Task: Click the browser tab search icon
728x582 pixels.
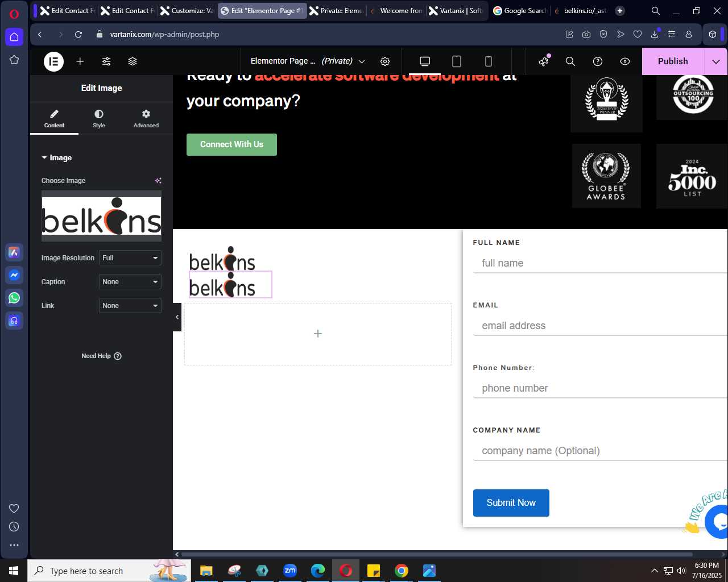Action: tap(656, 11)
